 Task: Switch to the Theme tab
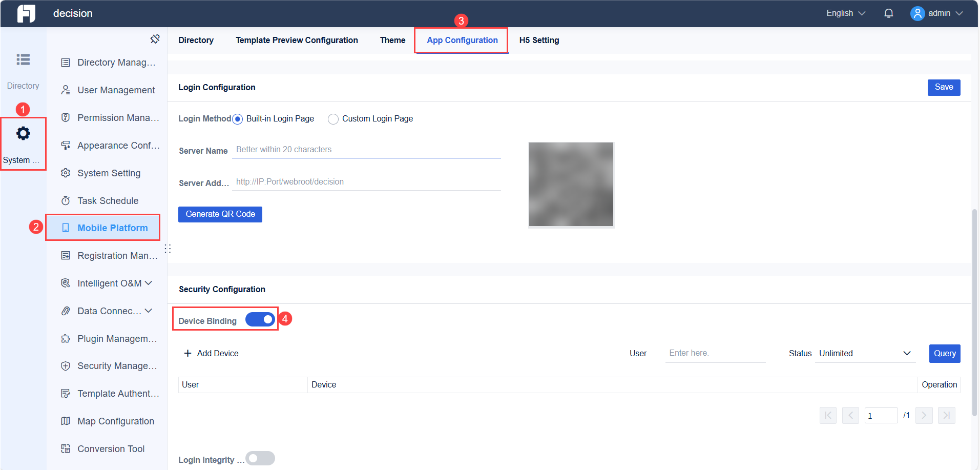coord(393,40)
